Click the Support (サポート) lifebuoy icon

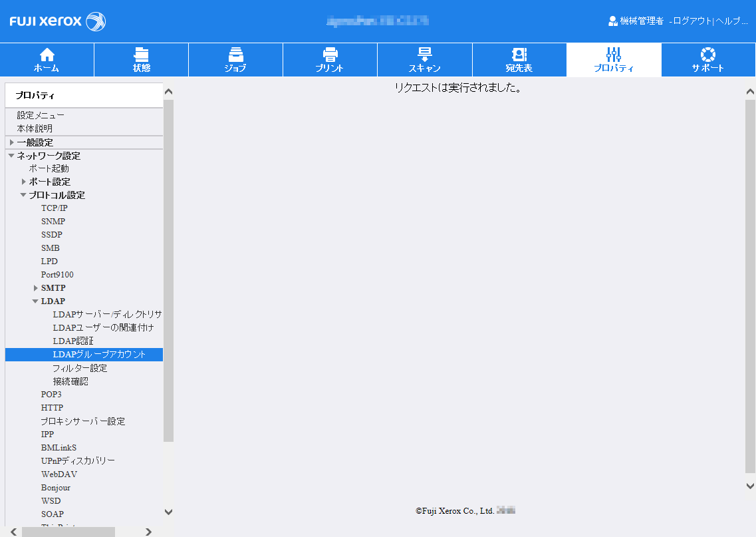[707, 55]
